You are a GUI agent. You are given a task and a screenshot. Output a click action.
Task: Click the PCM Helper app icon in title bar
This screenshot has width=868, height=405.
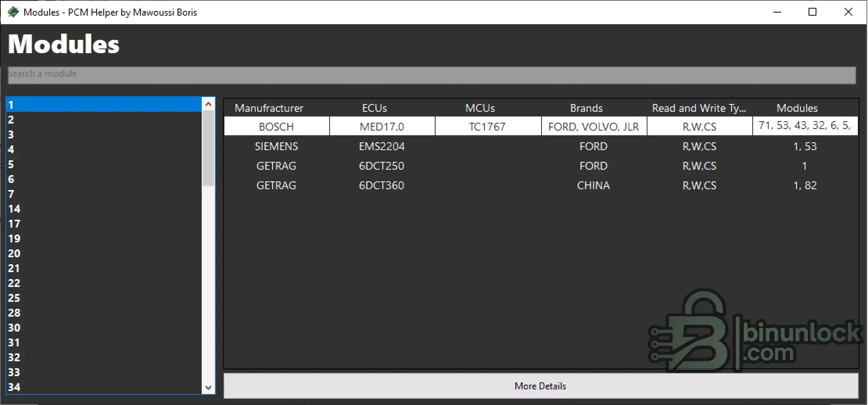pos(13,12)
